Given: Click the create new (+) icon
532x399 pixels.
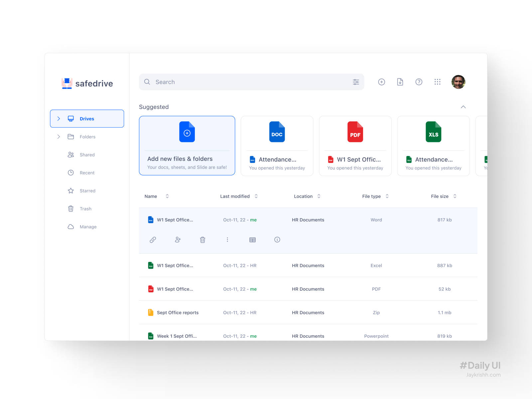Looking at the screenshot, I should coord(381,82).
